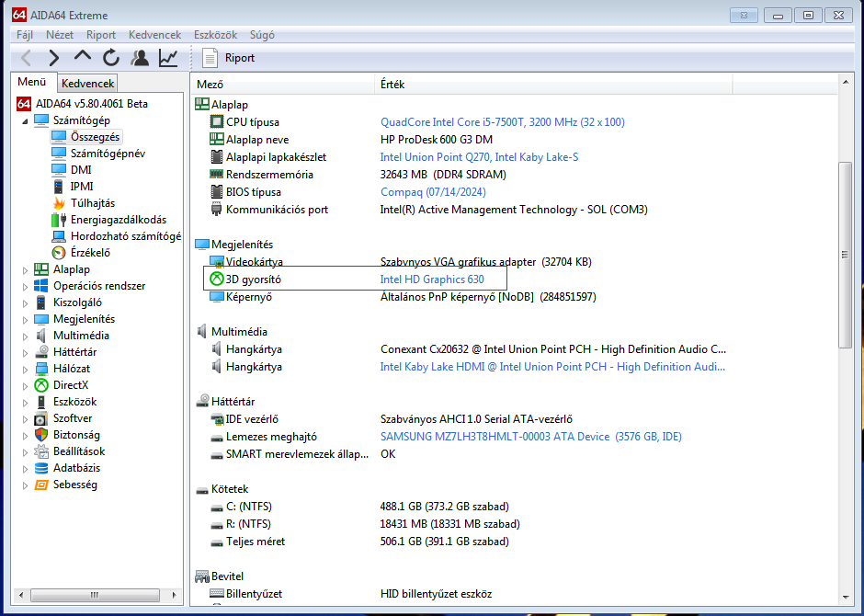864x616 pixels.
Task: Sort by the Érték column header
Action: [x=553, y=85]
